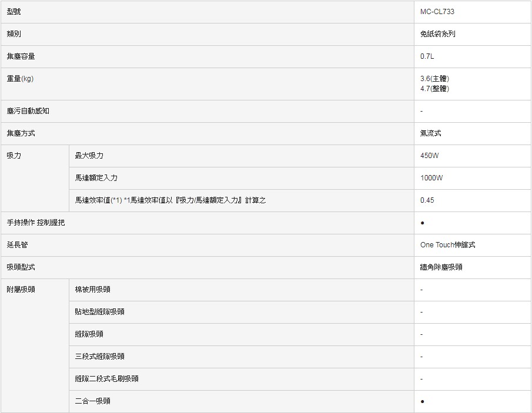Image resolution: width=532 pixels, height=413 pixels.
Task: Click the 0.45 motor efficiency value
Action: coord(427,200)
